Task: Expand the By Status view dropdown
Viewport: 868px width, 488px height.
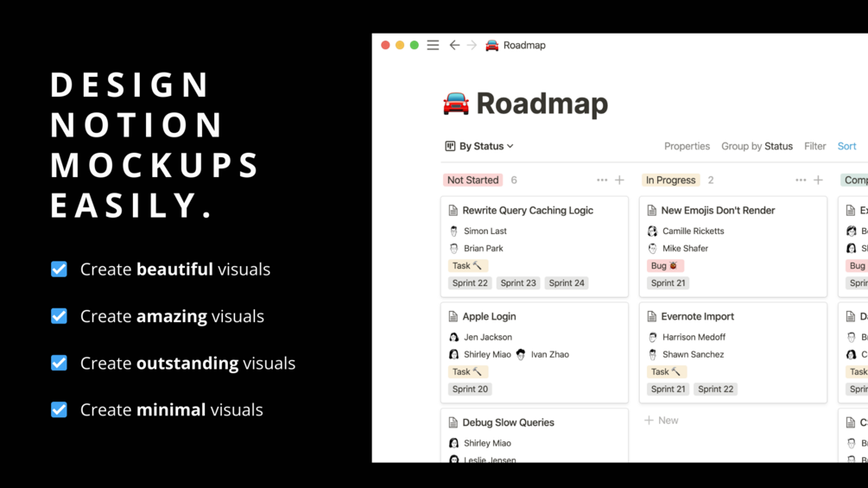Action: [x=480, y=146]
